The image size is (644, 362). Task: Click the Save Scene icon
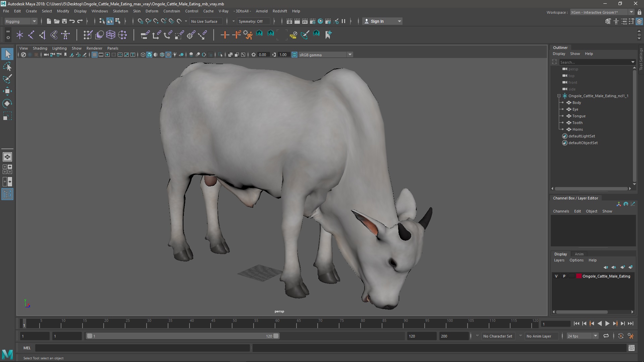[x=64, y=21]
